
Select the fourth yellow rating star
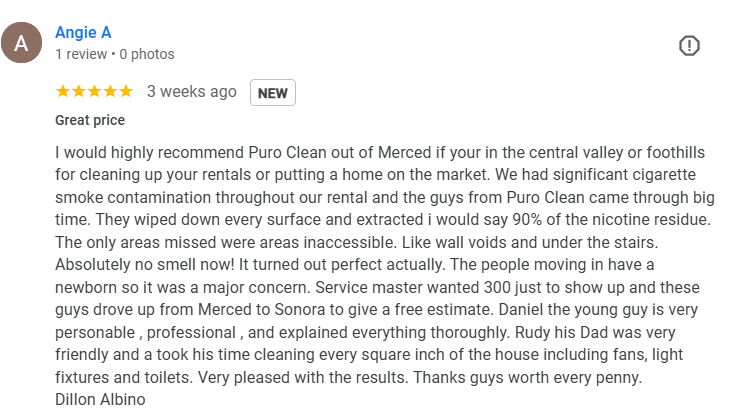[110, 91]
